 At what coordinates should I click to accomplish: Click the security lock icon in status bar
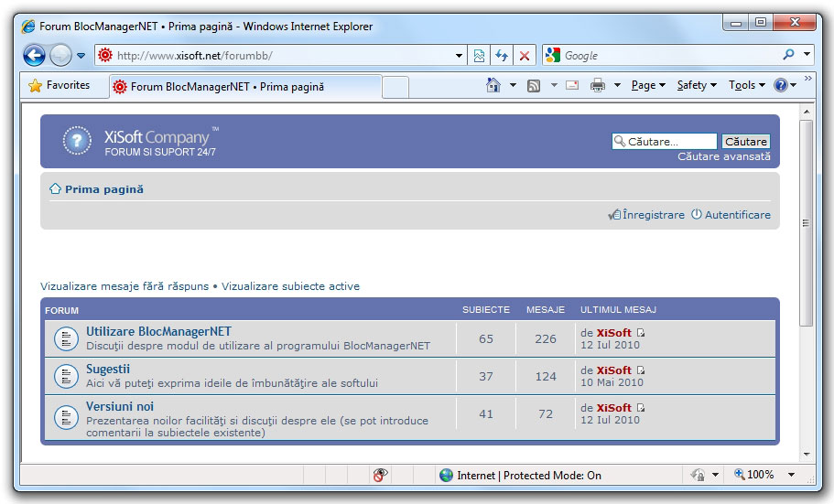(x=698, y=474)
